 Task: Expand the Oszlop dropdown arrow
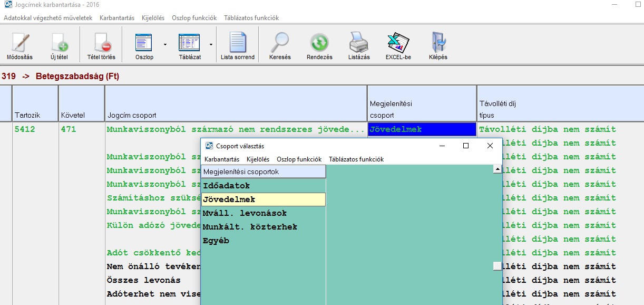pyautogui.click(x=165, y=45)
